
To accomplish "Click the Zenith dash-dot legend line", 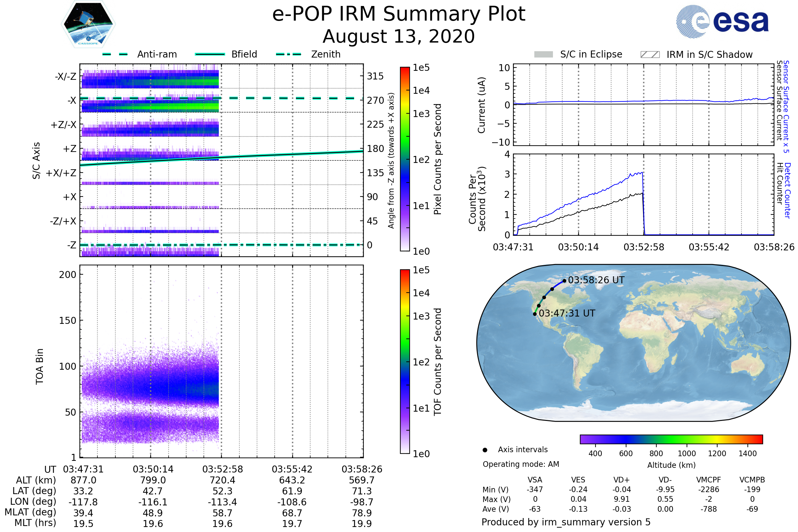I will pyautogui.click(x=289, y=54).
